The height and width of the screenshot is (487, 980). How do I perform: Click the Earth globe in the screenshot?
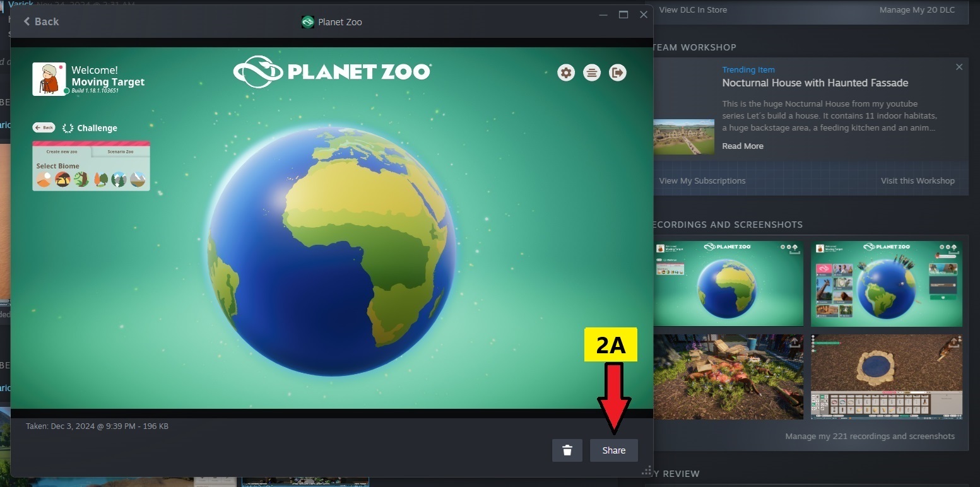332,252
